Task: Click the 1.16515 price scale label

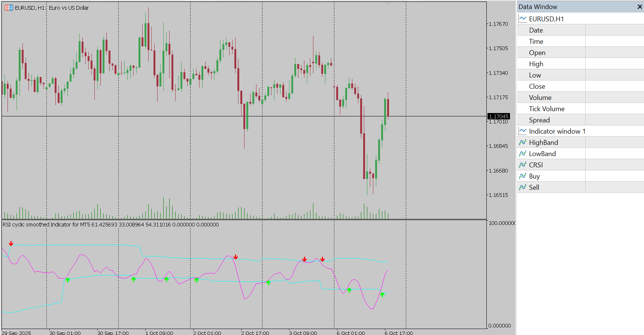Action: (498, 195)
